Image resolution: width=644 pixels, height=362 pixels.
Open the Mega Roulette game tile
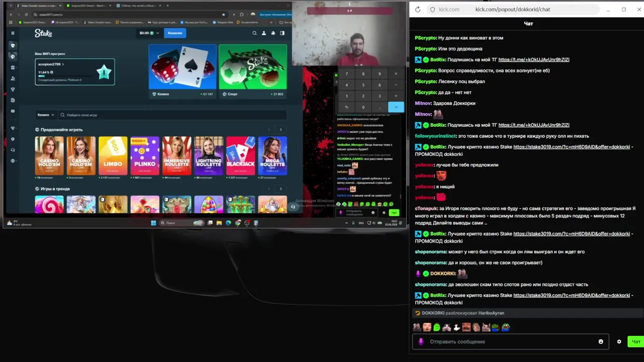tap(272, 155)
